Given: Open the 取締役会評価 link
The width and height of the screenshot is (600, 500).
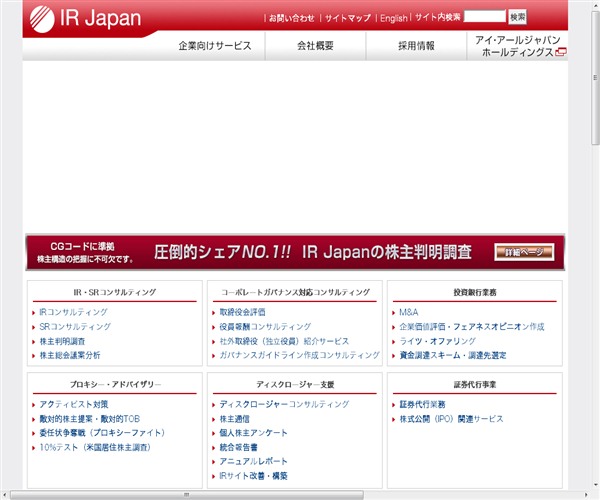Looking at the screenshot, I should [x=242, y=312].
